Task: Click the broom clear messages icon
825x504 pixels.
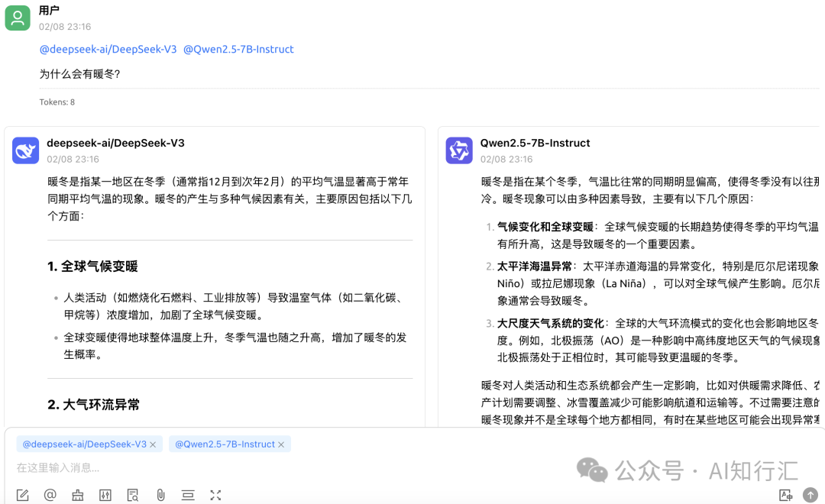Action: (78, 495)
